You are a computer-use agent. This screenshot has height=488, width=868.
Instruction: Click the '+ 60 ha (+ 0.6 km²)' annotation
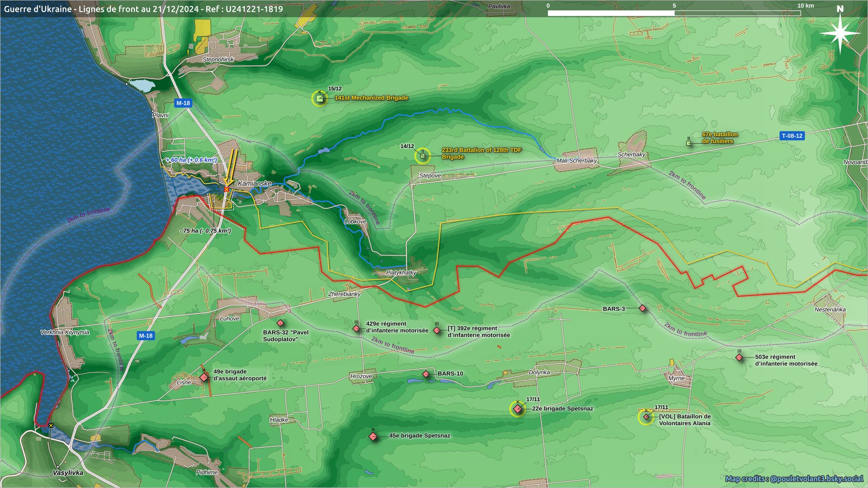(x=191, y=160)
